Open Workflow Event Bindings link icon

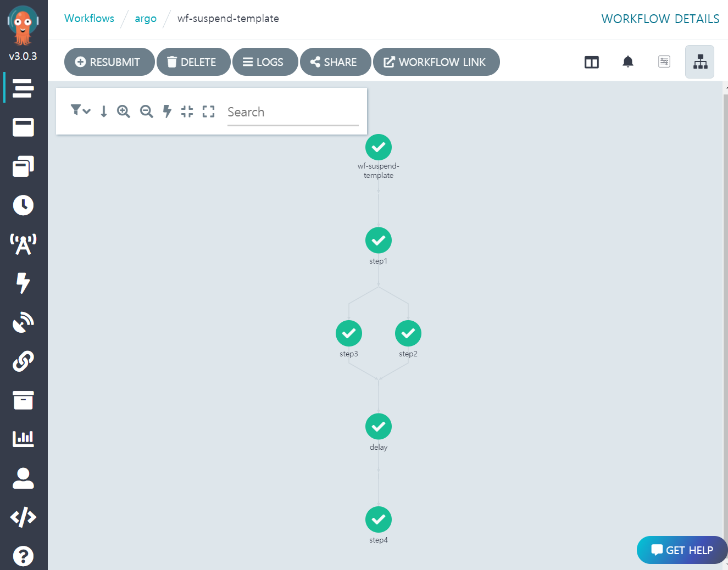[23, 361]
